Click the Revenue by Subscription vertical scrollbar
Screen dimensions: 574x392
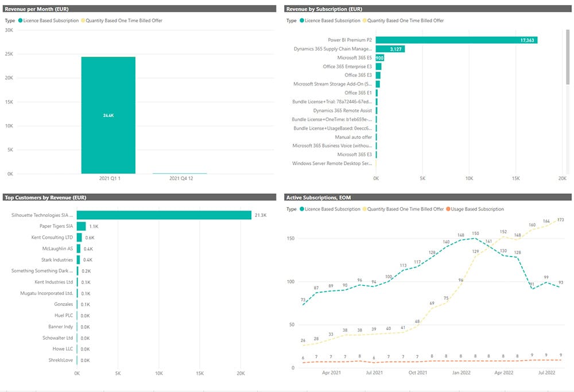pyautogui.click(x=568, y=63)
